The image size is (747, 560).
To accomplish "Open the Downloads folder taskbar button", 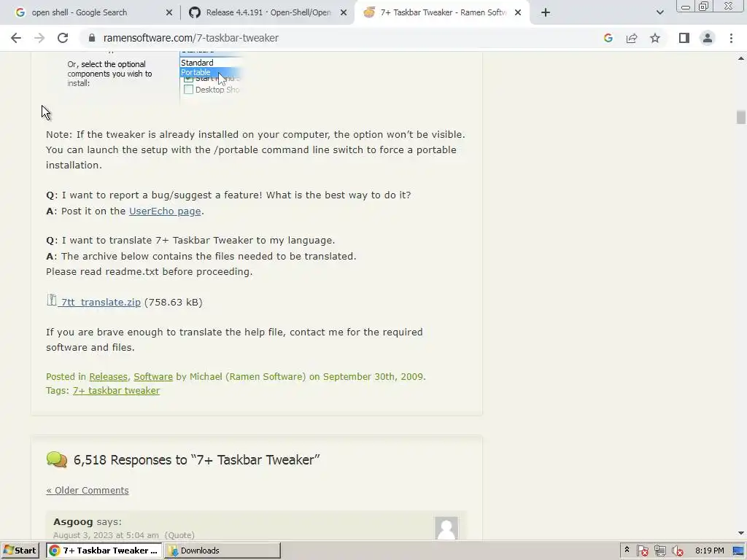I will (222, 551).
